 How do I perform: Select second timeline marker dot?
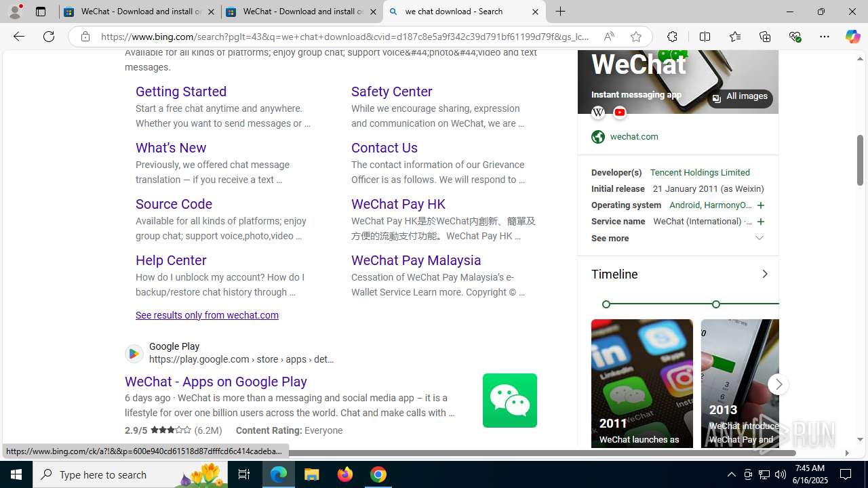[716, 304]
